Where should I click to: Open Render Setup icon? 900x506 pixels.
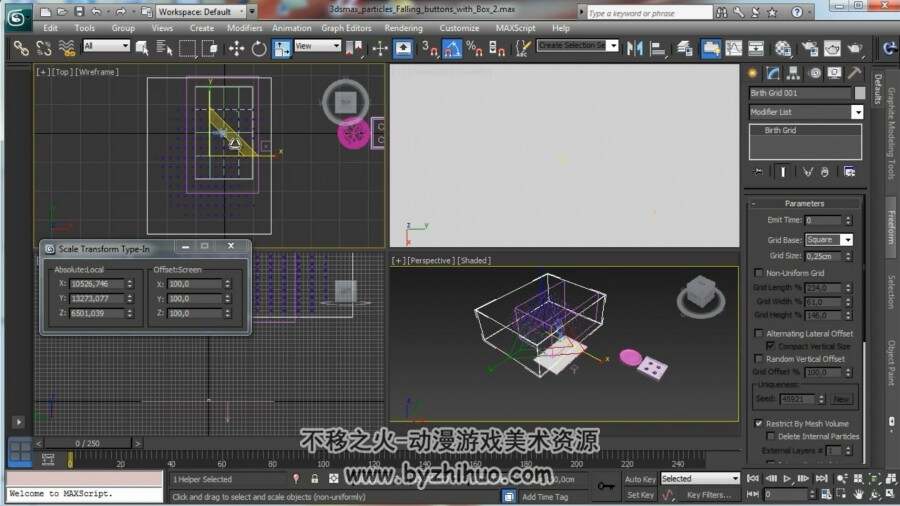(x=809, y=48)
